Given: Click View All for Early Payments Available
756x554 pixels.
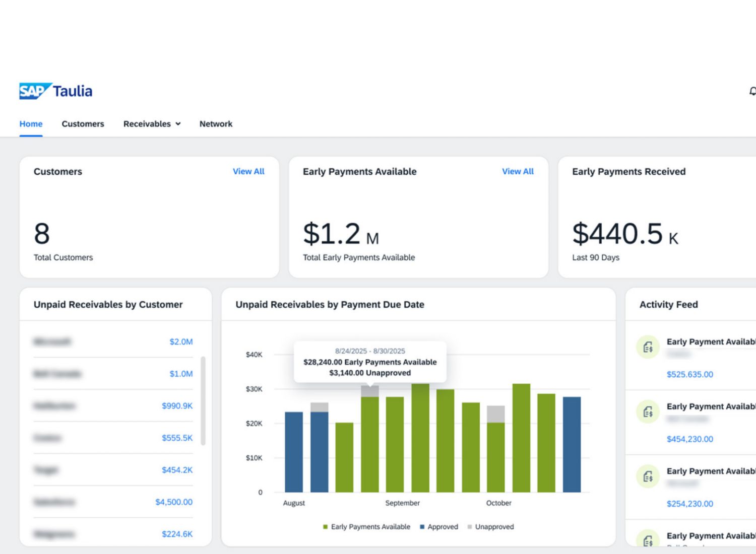Looking at the screenshot, I should pyautogui.click(x=518, y=171).
